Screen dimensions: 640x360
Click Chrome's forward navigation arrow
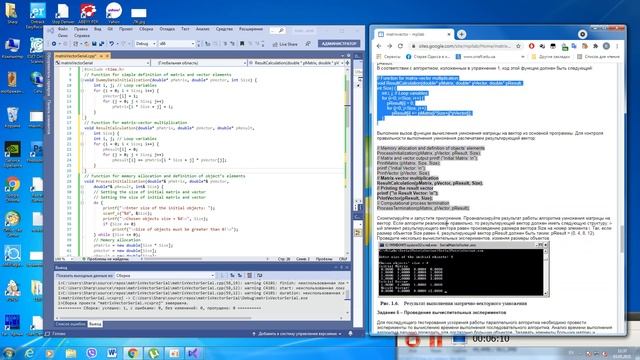(x=389, y=46)
